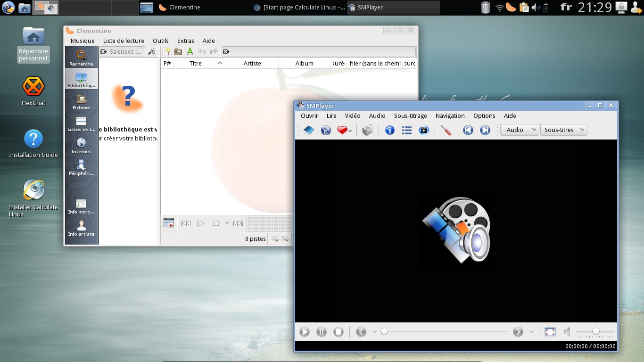Take a screenshot with SMPlayer camera icon

(368, 130)
